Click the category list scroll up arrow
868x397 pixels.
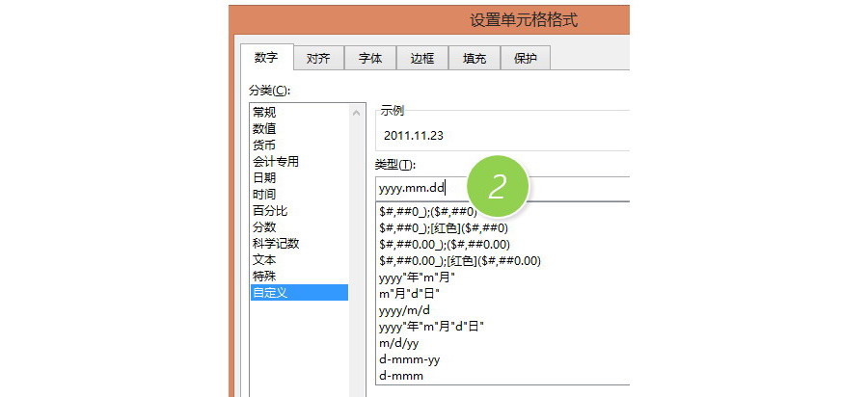(357, 113)
